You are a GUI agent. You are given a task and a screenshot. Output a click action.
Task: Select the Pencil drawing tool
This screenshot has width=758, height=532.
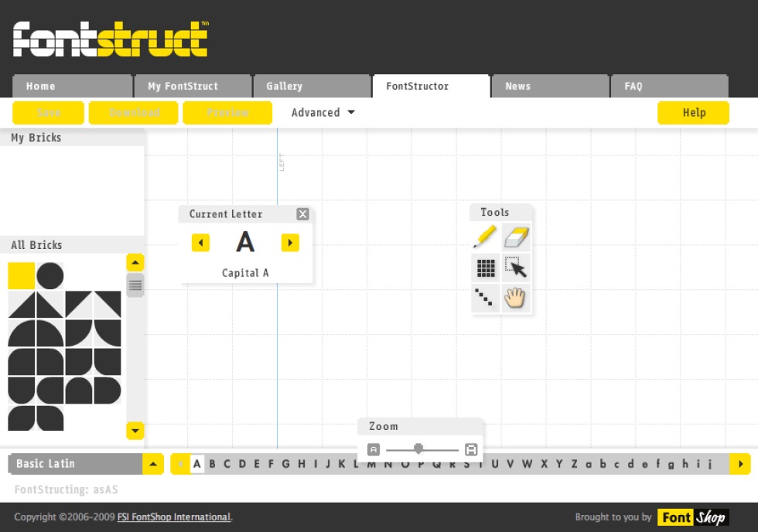[484, 237]
